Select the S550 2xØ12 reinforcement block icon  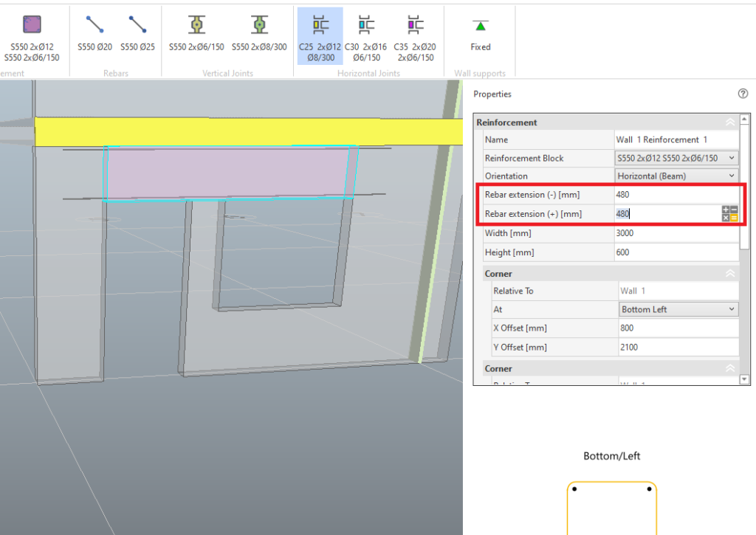[32, 25]
